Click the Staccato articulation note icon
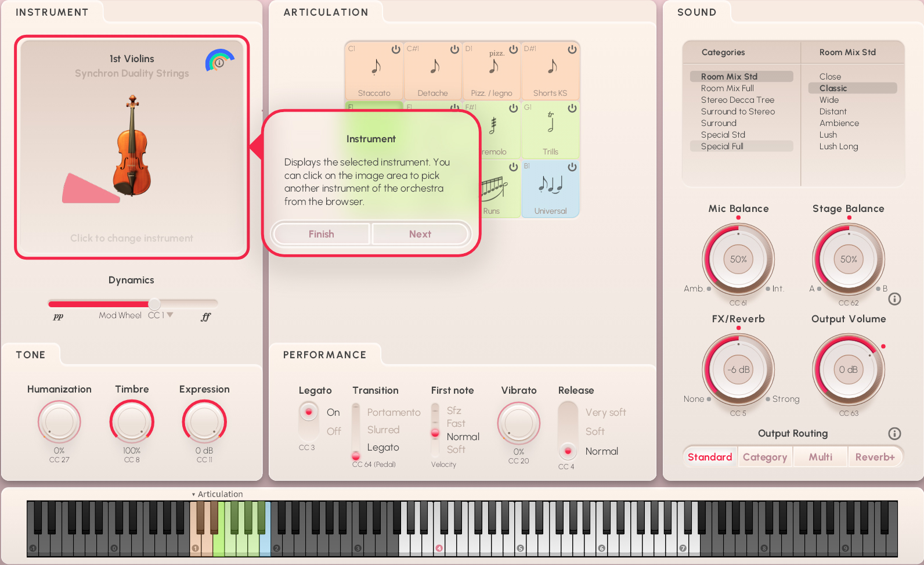924x565 pixels. click(x=376, y=67)
